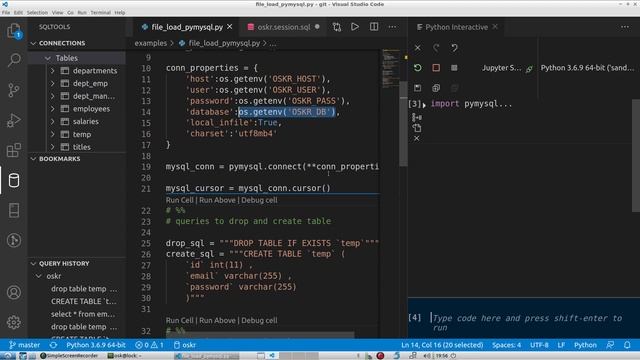The width and height of the screenshot is (640, 360).
Task: Open the Manage gear icon
Action: point(14,322)
